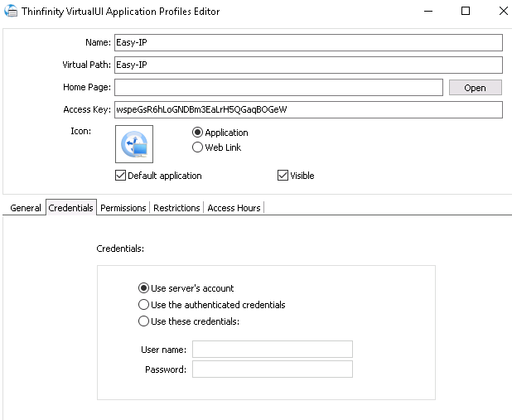
Task: Click the 'Home Page:' label
Action: coord(87,87)
